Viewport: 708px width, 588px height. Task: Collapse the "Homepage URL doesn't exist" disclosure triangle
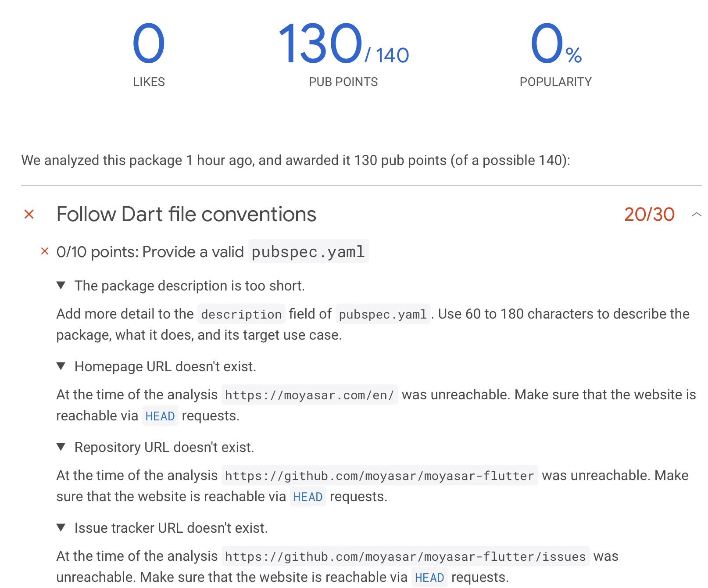tap(62, 366)
